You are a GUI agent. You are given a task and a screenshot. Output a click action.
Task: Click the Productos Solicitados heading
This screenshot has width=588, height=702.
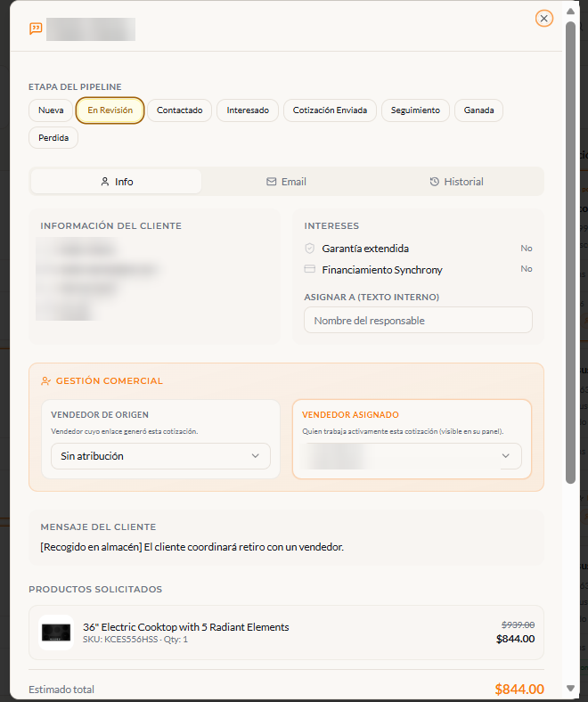point(95,589)
